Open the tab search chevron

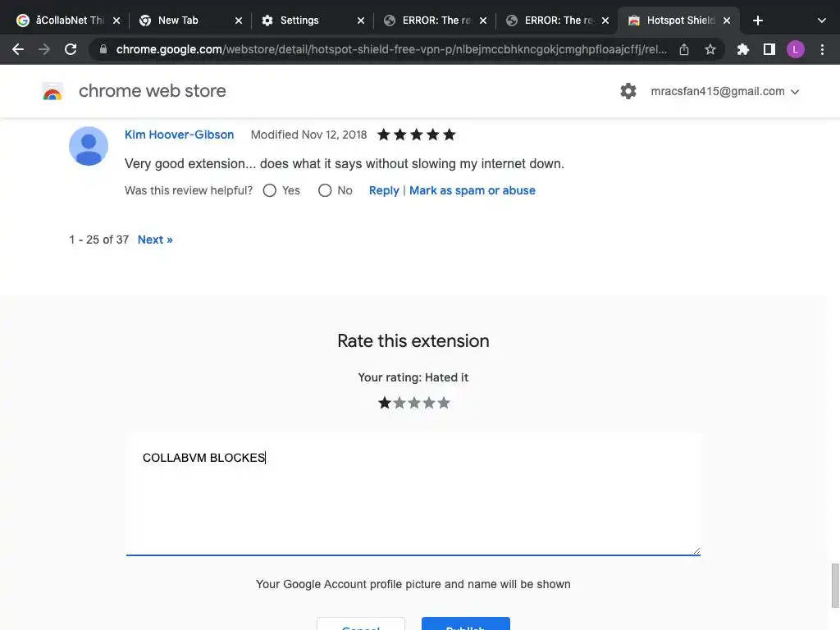[822, 21]
